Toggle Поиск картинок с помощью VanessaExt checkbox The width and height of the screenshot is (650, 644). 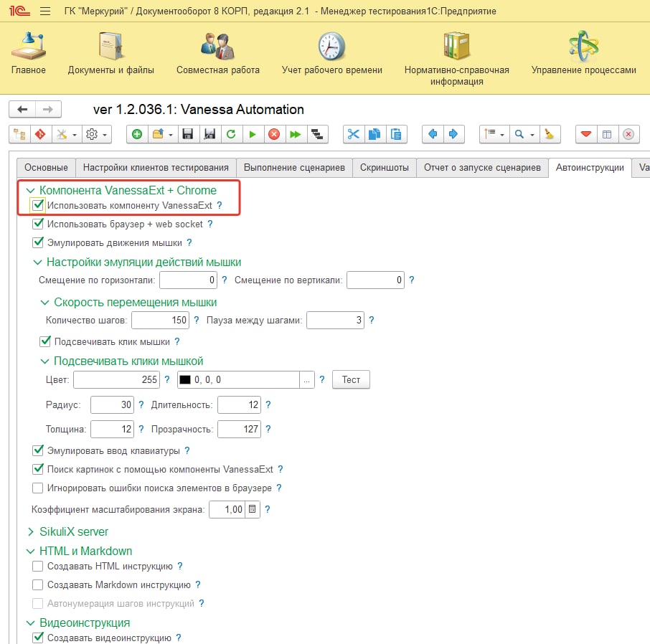click(x=38, y=469)
